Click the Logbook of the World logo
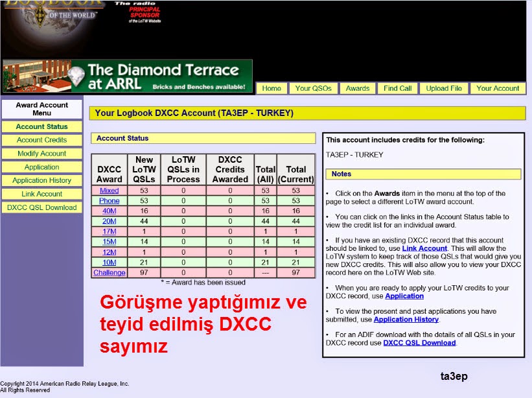The image size is (532, 398). point(54,16)
